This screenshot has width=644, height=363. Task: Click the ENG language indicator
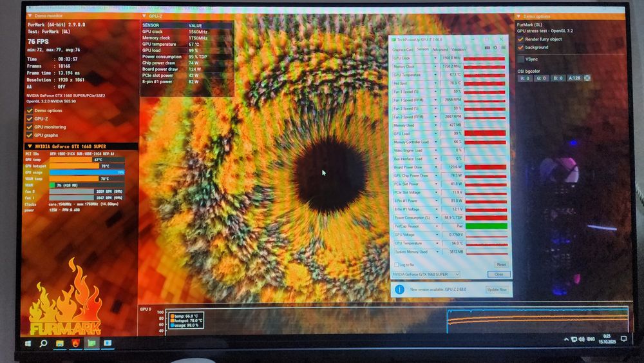[x=591, y=339]
